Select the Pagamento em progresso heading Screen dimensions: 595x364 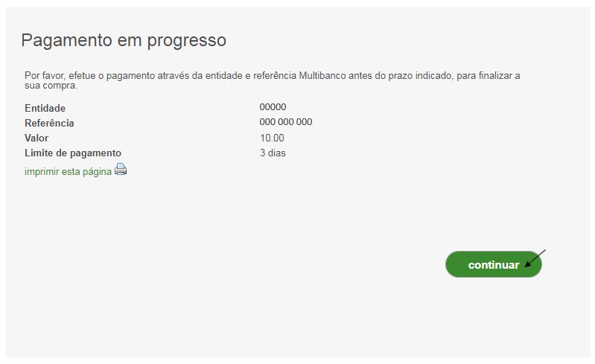pyautogui.click(x=124, y=40)
